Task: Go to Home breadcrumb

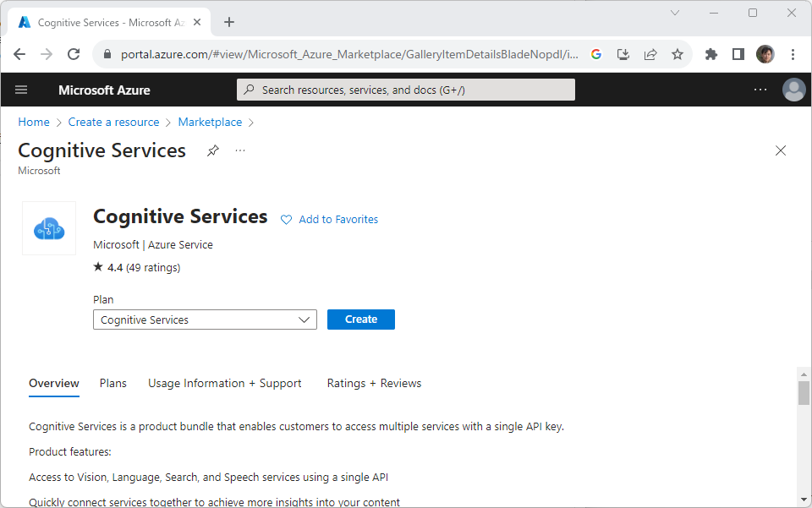Action: point(34,122)
